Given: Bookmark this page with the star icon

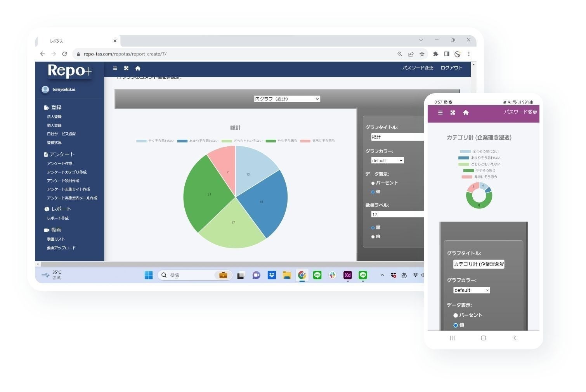Looking at the screenshot, I should pos(422,54).
